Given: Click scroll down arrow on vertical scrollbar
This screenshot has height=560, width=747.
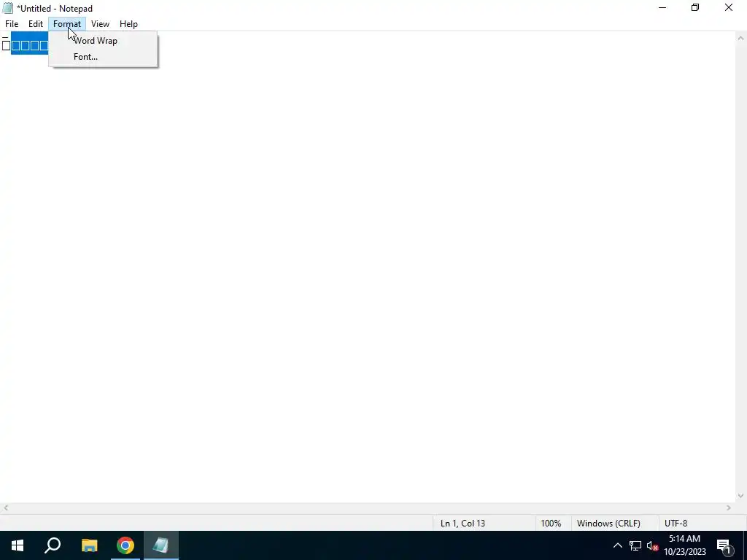Looking at the screenshot, I should pos(741,496).
